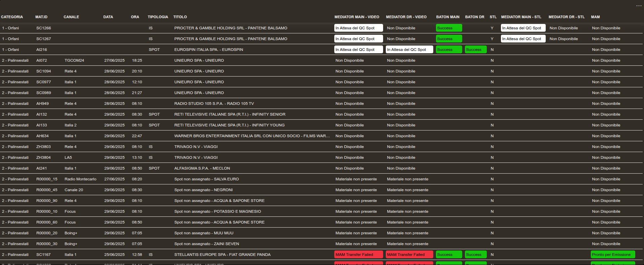644x265 pixels.
Task: Select the INFINITY SENIOR title cell
Action: (x=230, y=114)
